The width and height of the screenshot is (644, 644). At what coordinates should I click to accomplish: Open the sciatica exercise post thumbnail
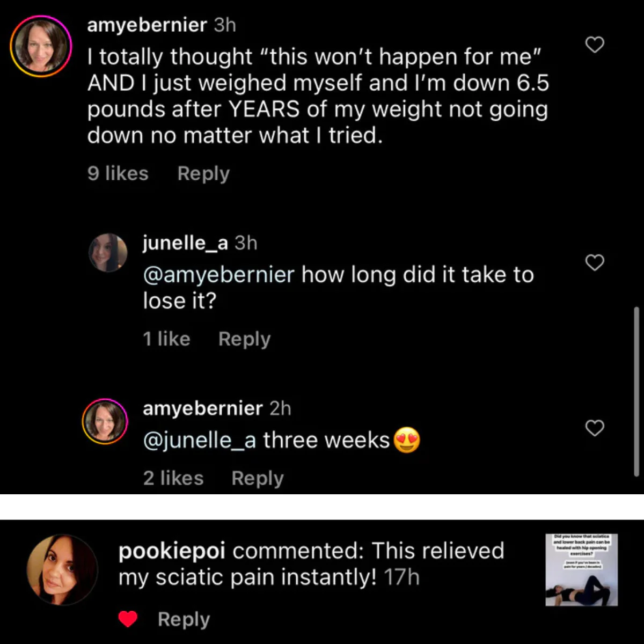click(x=581, y=569)
